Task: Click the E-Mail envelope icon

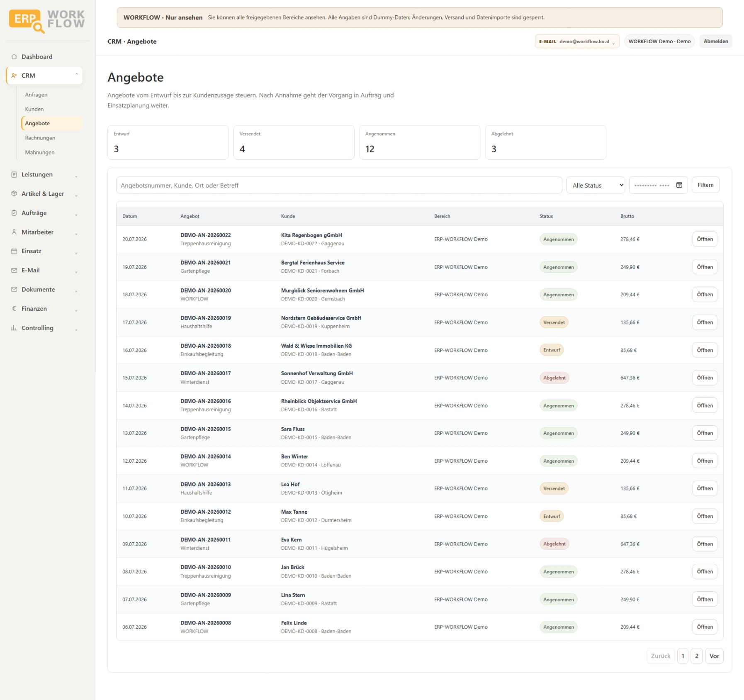Action: coord(14,270)
